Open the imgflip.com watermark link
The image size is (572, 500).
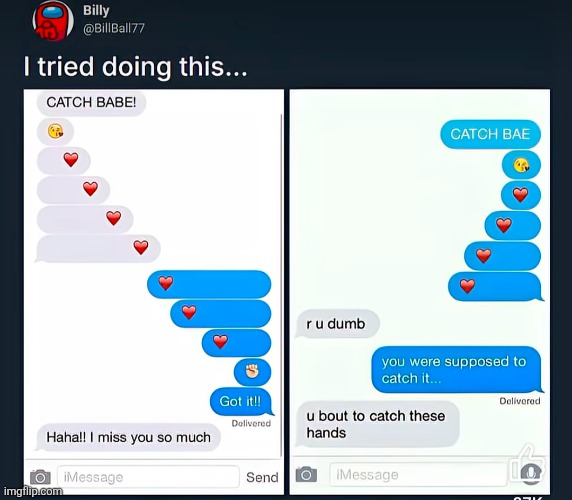33,491
